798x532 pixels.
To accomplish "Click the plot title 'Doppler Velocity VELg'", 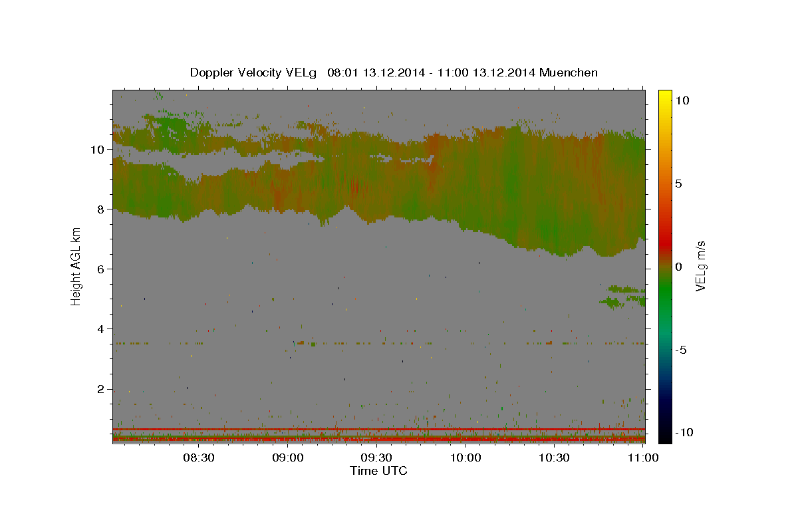I will pyautogui.click(x=254, y=72).
